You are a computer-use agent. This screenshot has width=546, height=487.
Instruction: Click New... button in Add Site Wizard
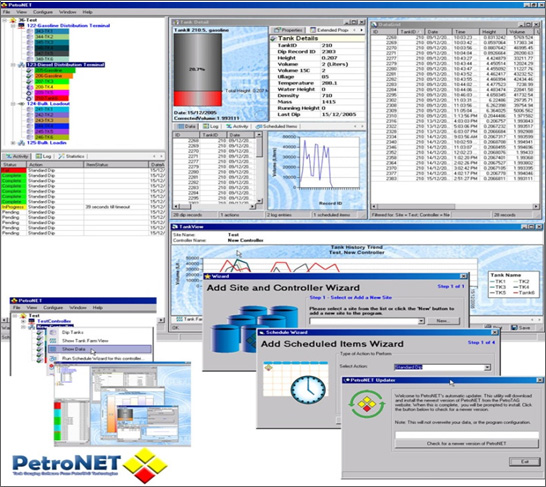443,321
